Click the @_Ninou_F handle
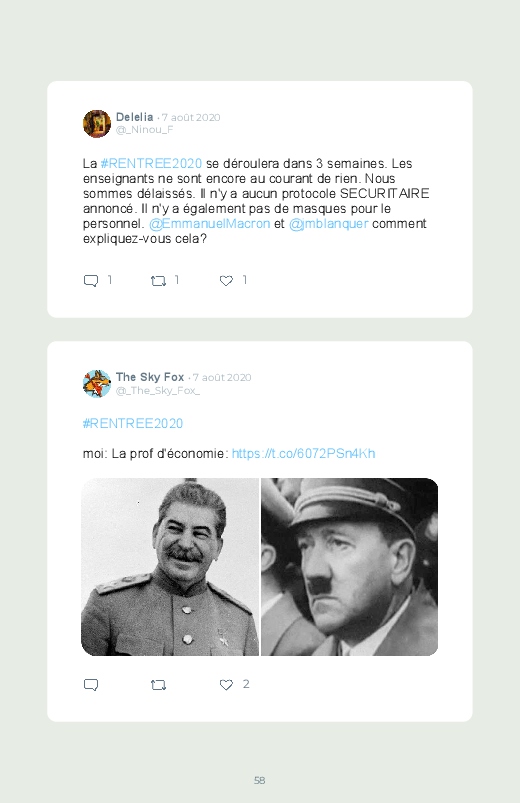Viewport: 520px width, 803px height. click(144, 130)
